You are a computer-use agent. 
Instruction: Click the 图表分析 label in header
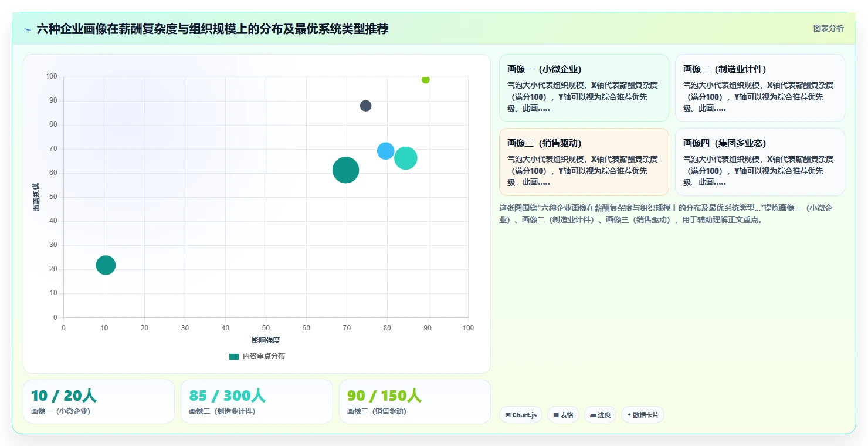(828, 28)
